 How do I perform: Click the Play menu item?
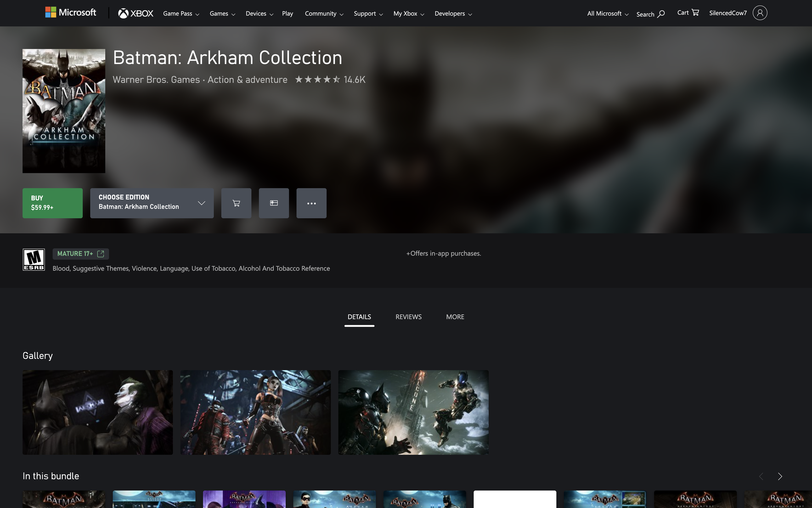click(287, 14)
